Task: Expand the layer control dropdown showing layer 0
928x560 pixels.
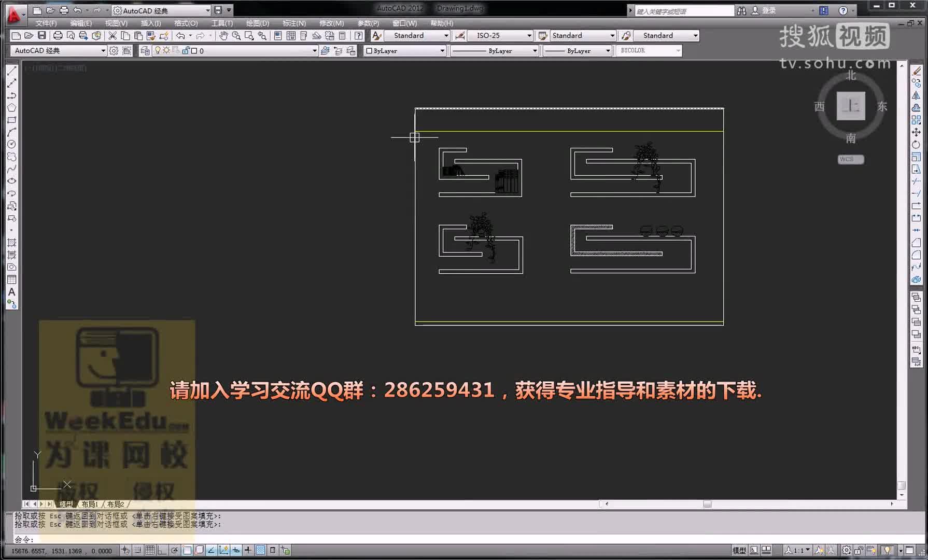Action: coord(314,50)
